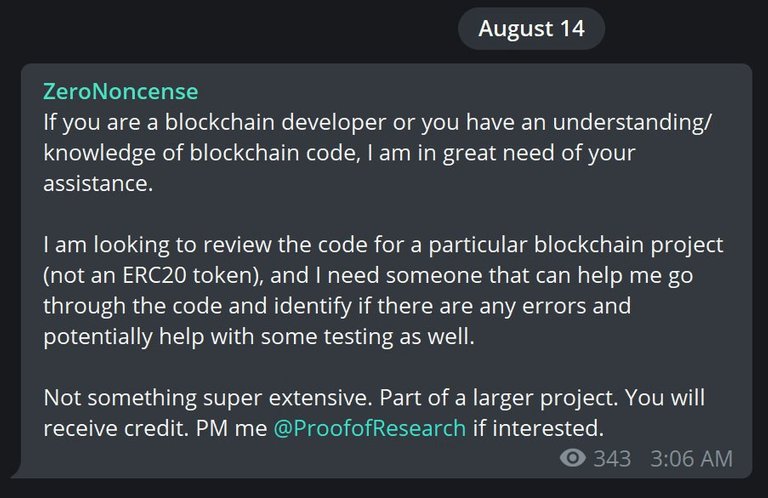Click the phrase "in great need of your"
This screenshot has width=768, height=498.
[x=534, y=153]
